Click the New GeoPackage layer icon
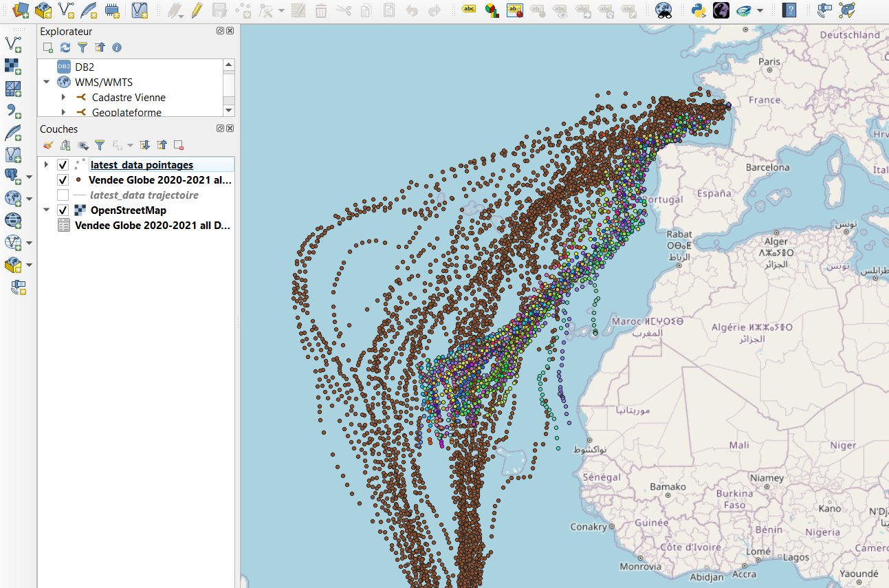The image size is (889, 588). [43, 10]
